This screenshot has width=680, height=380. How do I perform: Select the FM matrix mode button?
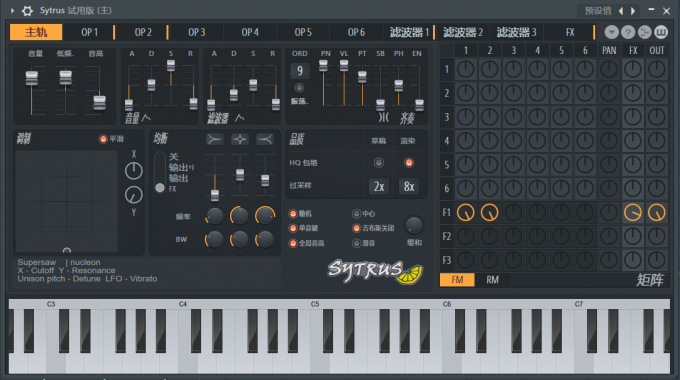(x=457, y=280)
